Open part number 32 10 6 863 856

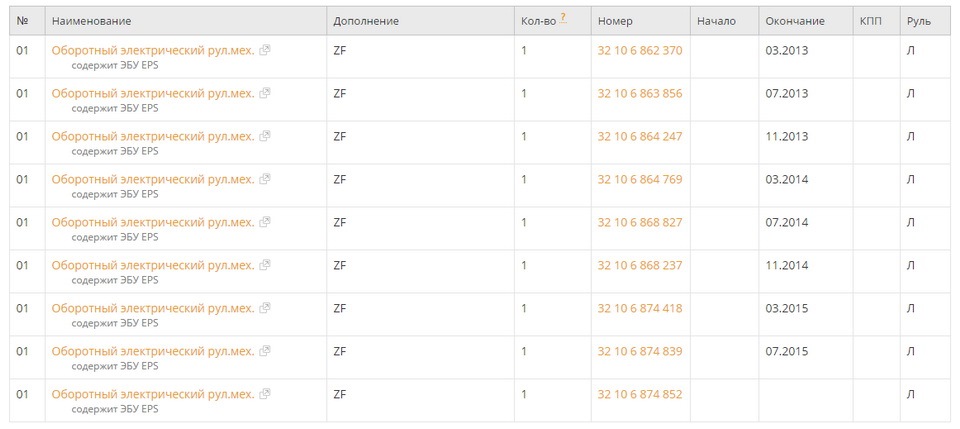640,94
